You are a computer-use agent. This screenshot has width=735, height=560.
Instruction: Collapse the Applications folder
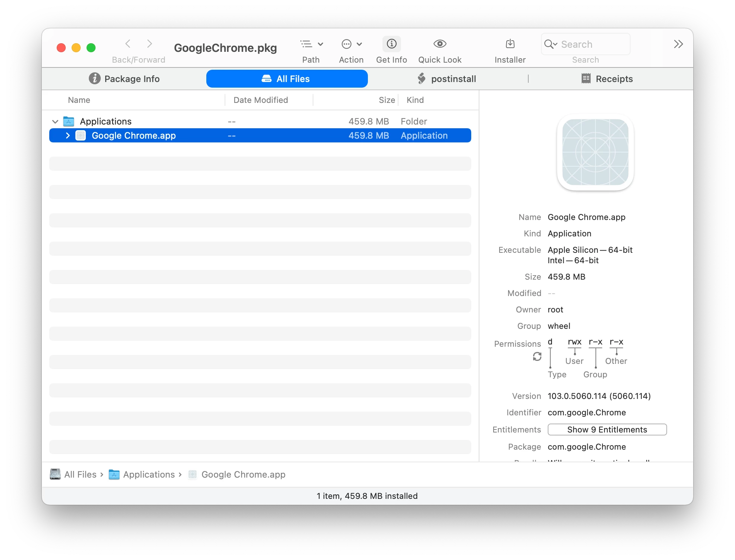coord(55,122)
